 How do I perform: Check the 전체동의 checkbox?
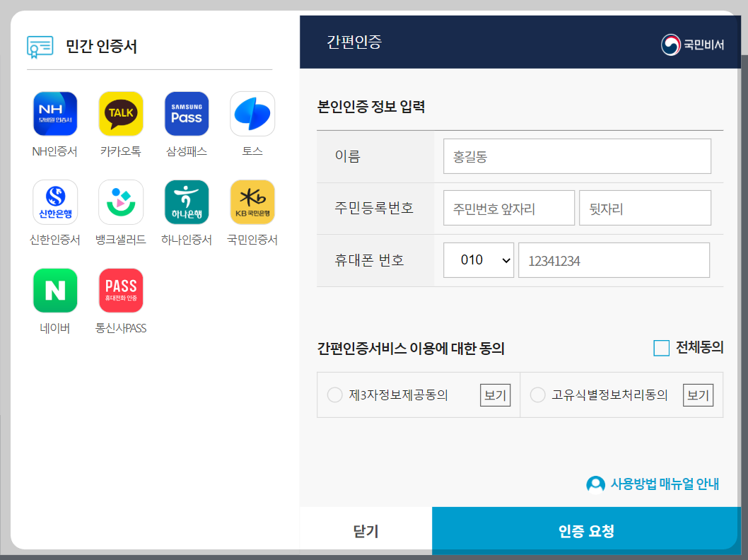[661, 348]
